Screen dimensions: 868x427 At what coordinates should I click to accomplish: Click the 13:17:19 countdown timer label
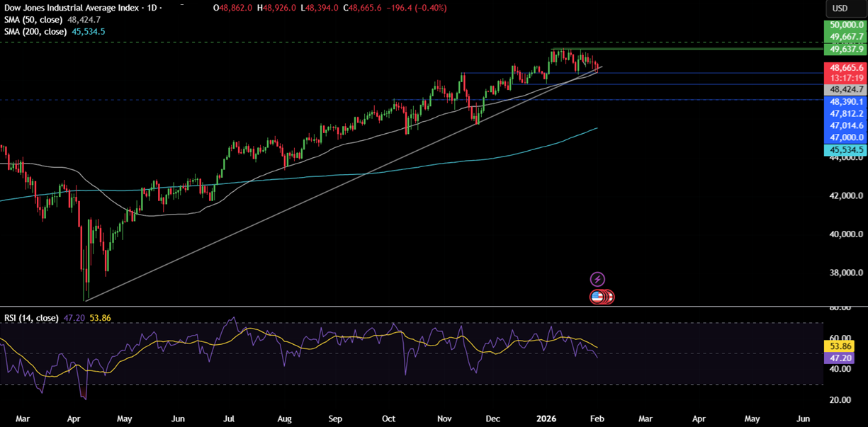click(x=845, y=77)
